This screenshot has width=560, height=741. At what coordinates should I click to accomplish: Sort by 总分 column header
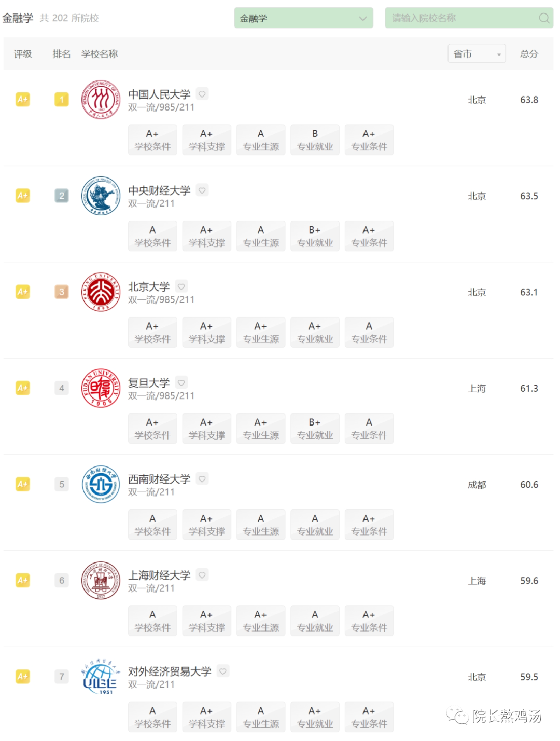pos(529,54)
